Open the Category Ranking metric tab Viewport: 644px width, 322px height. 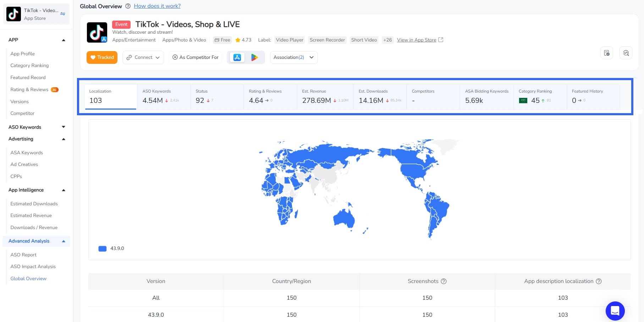tap(540, 96)
